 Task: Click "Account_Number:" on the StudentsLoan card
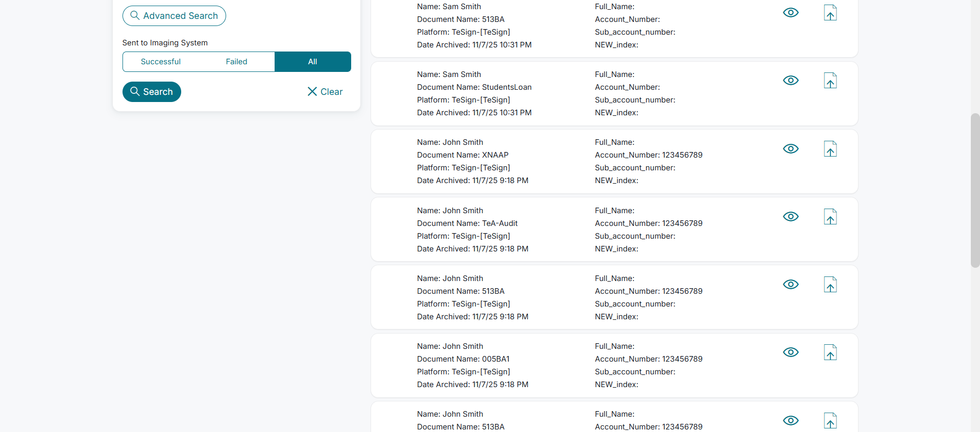627,87
